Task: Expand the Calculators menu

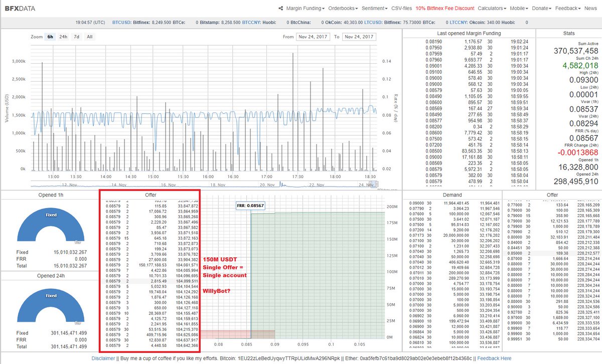Action: [x=493, y=9]
